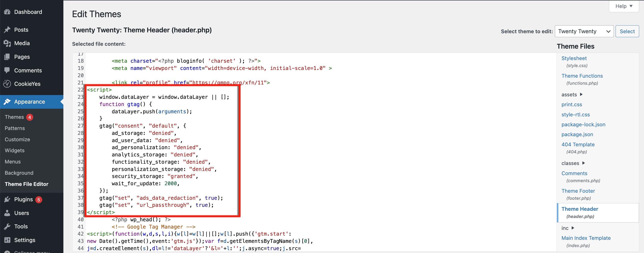Click the analytics_storage "denied" code line
This screenshot has width=644, height=253.
[155, 154]
